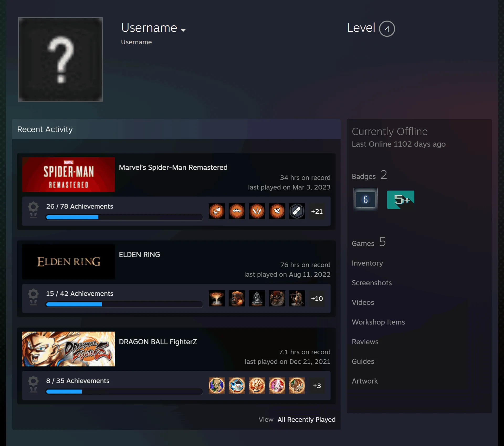504x446 pixels.
Task: Click the DRAGON BALL FighterZ banner image
Action: click(x=69, y=349)
